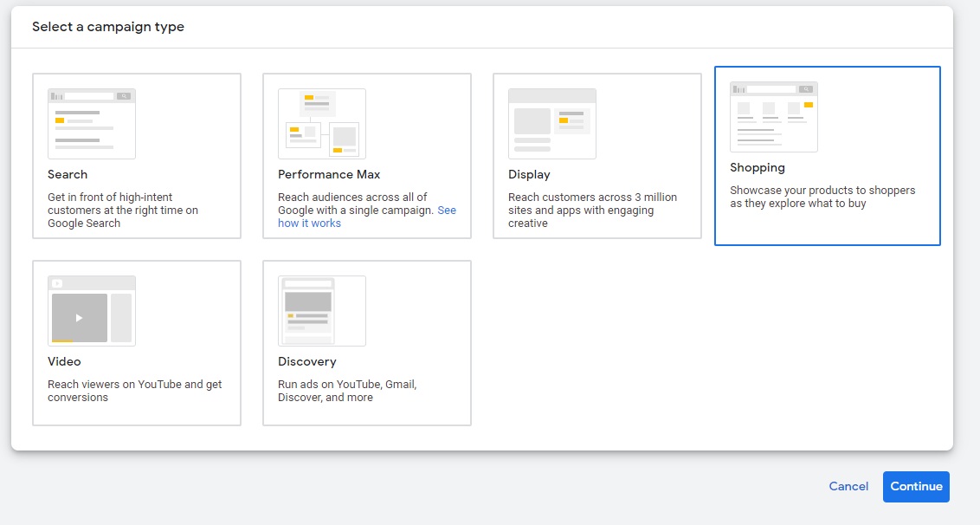980x525 pixels.
Task: Click 'Reach customers across 3 million sites' text
Action: click(592, 211)
